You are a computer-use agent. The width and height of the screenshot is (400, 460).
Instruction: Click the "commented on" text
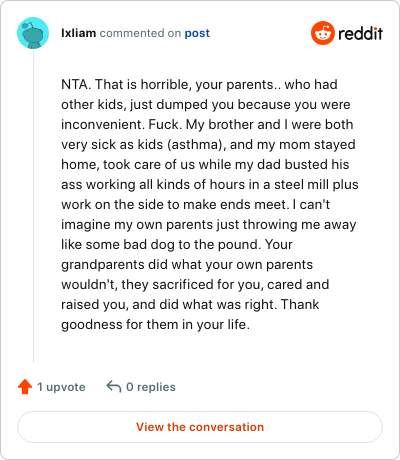(140, 33)
